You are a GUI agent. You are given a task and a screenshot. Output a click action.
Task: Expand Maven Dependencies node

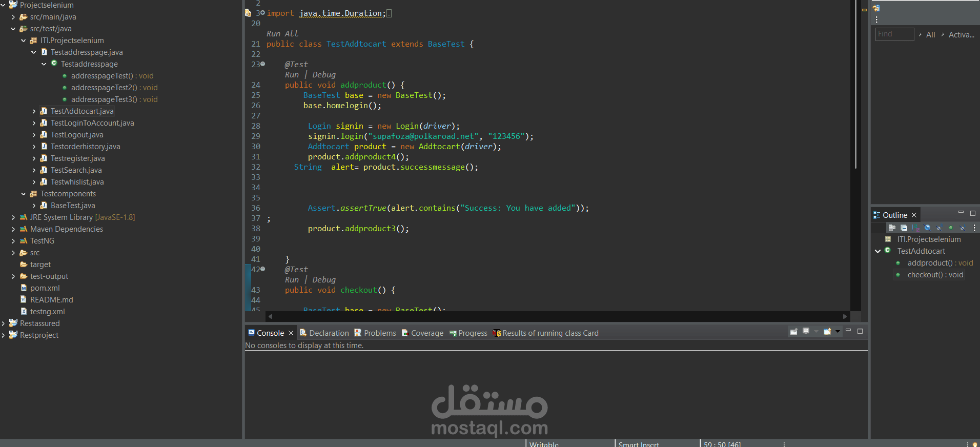[x=13, y=229]
